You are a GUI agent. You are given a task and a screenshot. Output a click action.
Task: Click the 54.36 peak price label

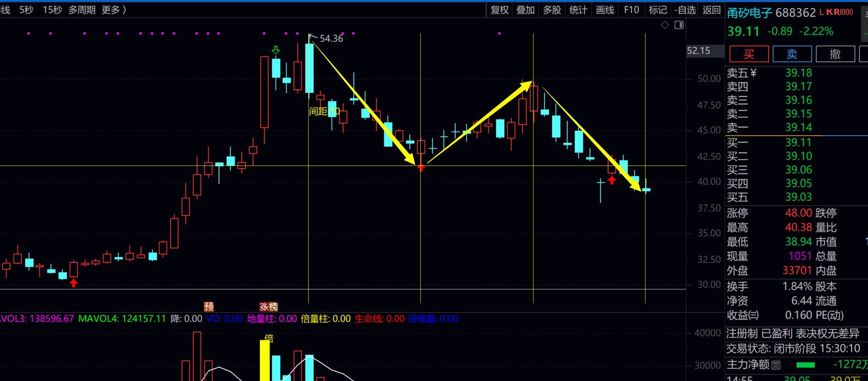point(331,39)
